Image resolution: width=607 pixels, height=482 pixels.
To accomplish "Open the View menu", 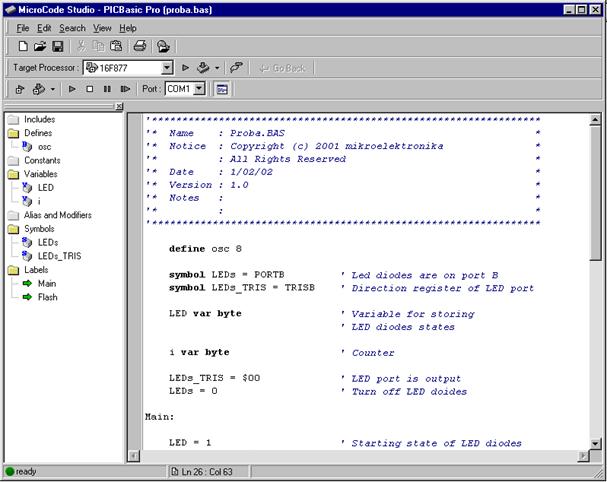I will pyautogui.click(x=103, y=28).
